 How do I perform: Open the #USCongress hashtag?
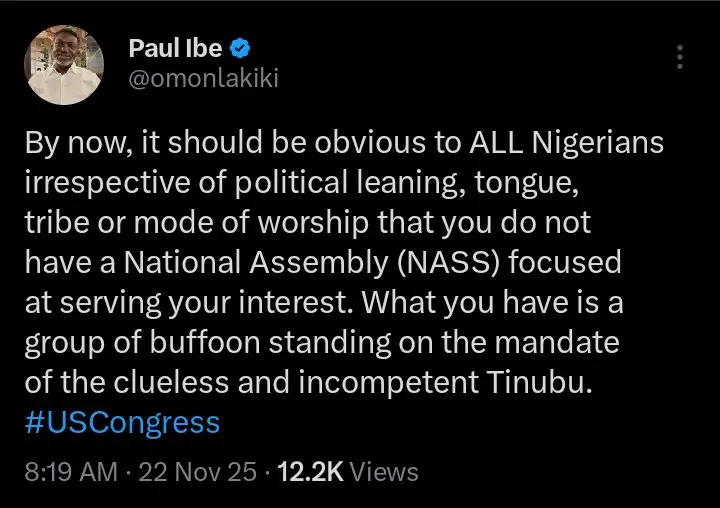point(121,422)
